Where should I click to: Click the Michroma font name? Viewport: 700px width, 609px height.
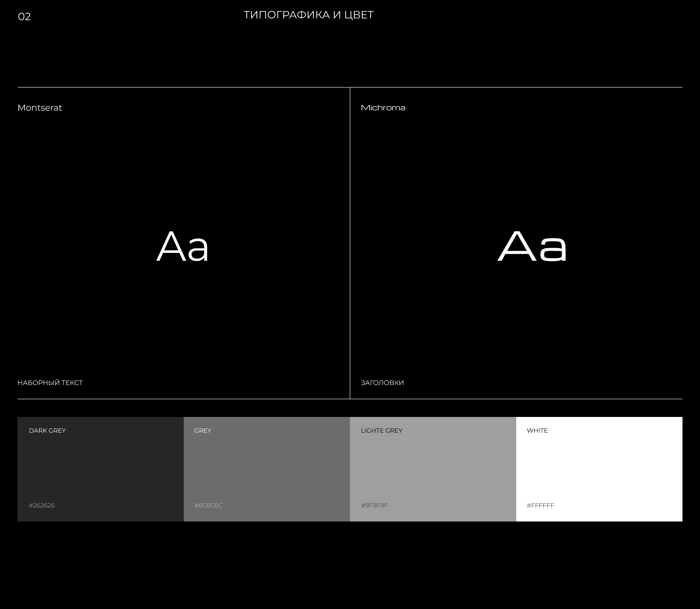pyautogui.click(x=383, y=108)
